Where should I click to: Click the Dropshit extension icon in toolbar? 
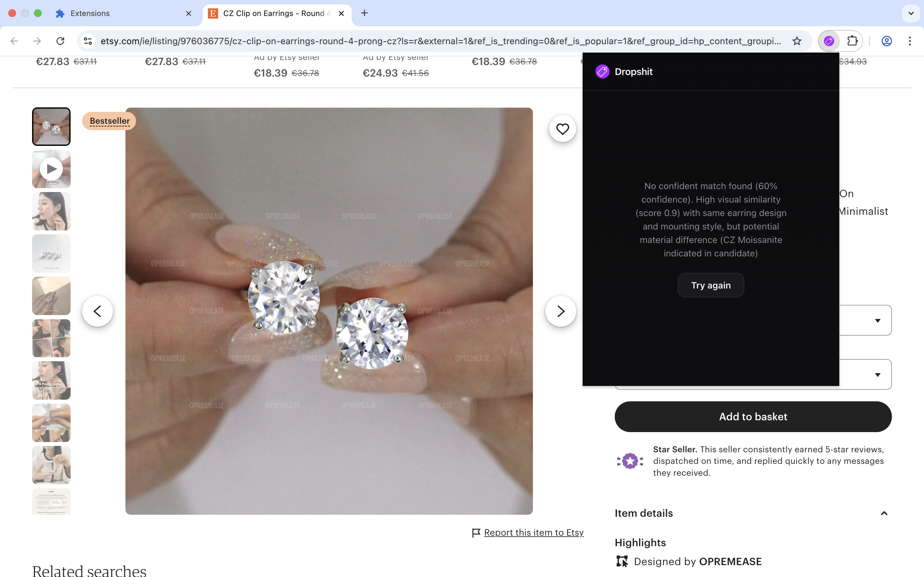point(828,41)
